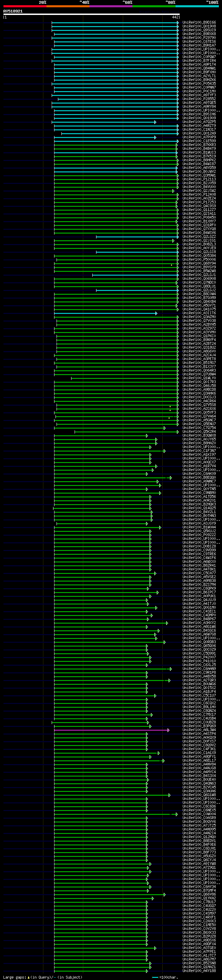Image resolution: width=222 pixels, height=980 pixels.
Task: Select the UniRef100_C1E599 label
Action: point(199,141)
